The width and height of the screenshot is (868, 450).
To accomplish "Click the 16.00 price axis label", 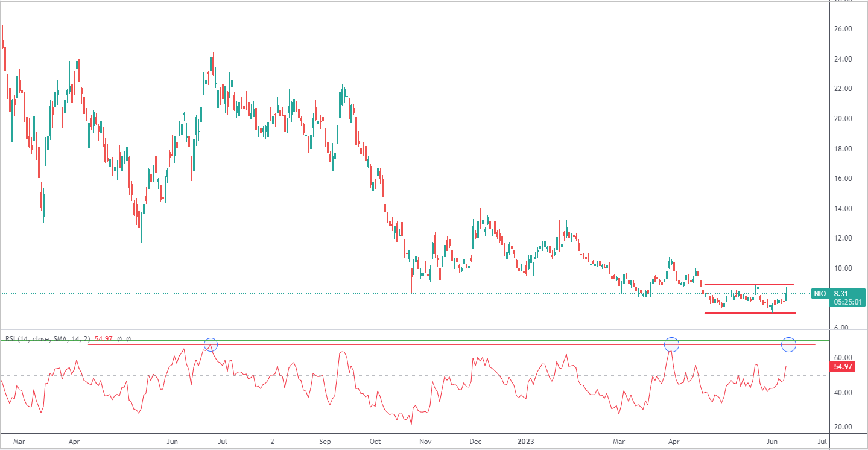I will coord(843,179).
